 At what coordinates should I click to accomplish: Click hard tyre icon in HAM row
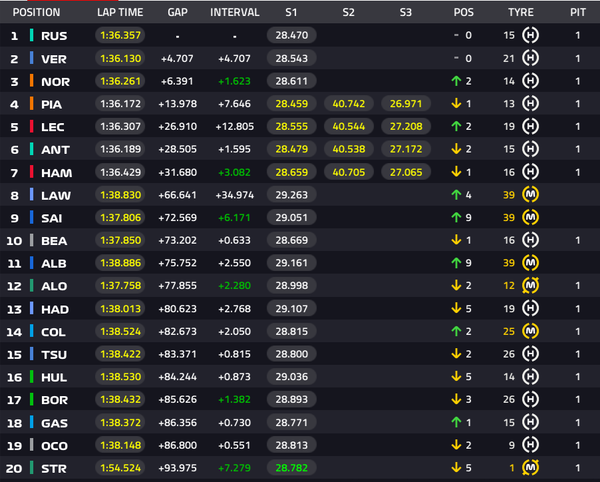[x=530, y=172]
